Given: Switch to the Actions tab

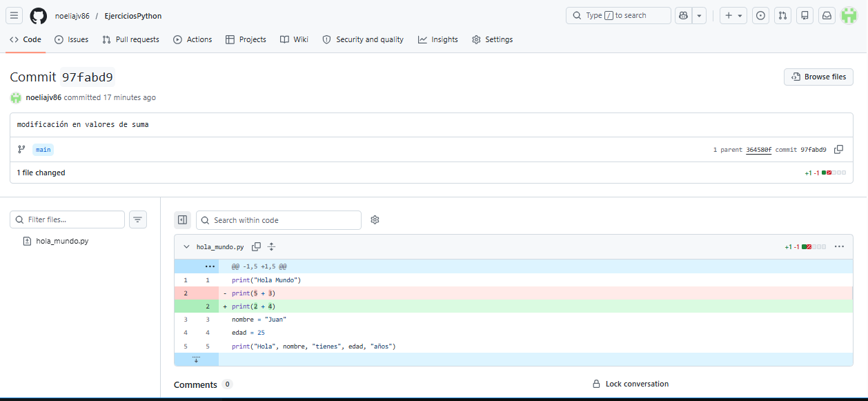Looking at the screenshot, I should (193, 39).
